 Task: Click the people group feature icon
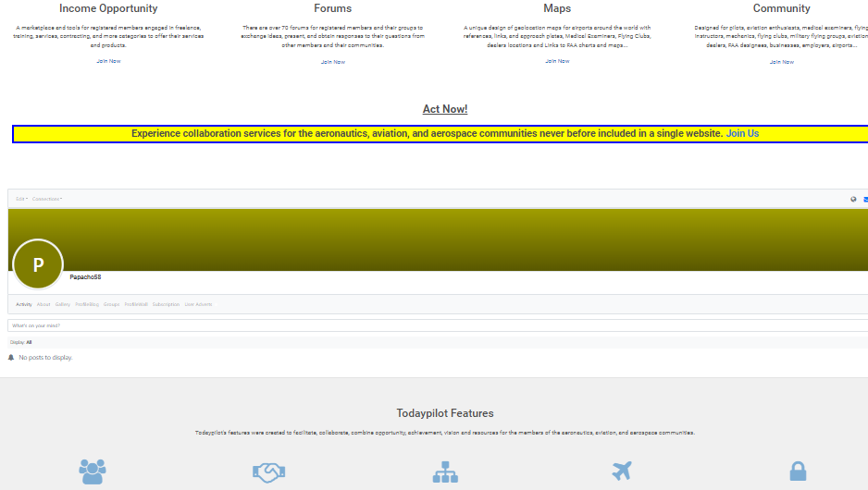click(x=93, y=472)
